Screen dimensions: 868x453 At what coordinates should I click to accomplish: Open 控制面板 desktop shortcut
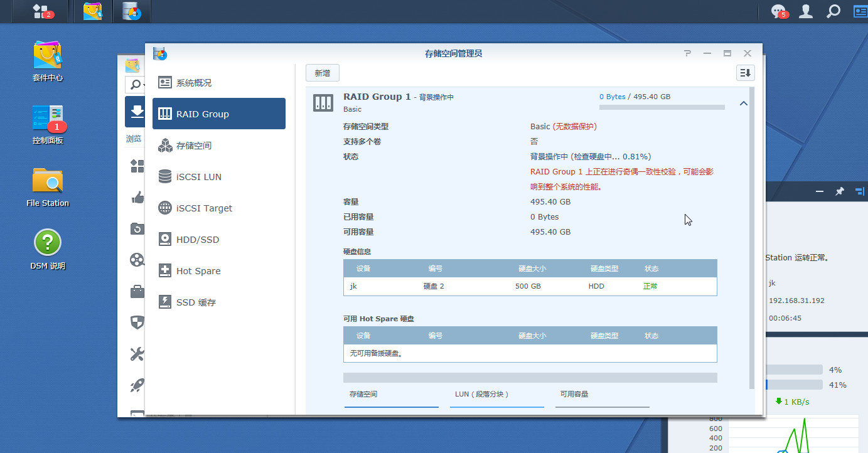coord(48,124)
